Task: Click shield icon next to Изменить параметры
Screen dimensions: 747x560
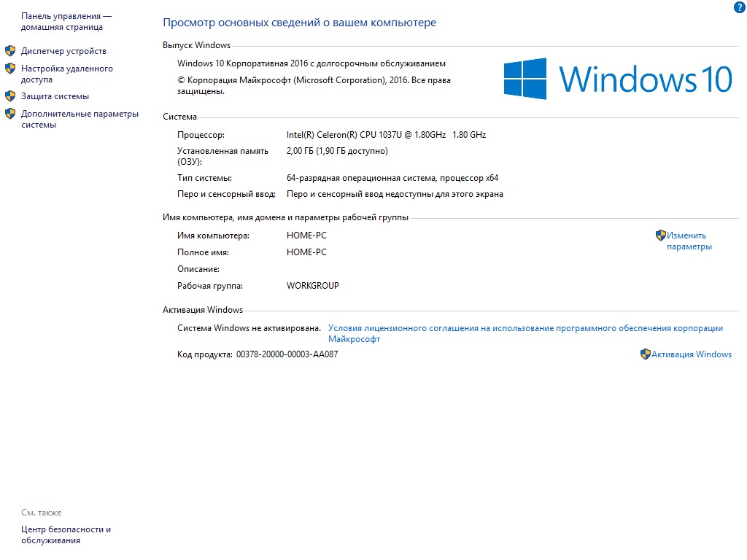Action: pyautogui.click(x=660, y=236)
